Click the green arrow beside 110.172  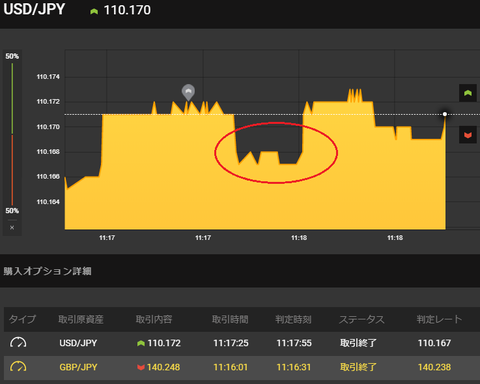click(141, 343)
